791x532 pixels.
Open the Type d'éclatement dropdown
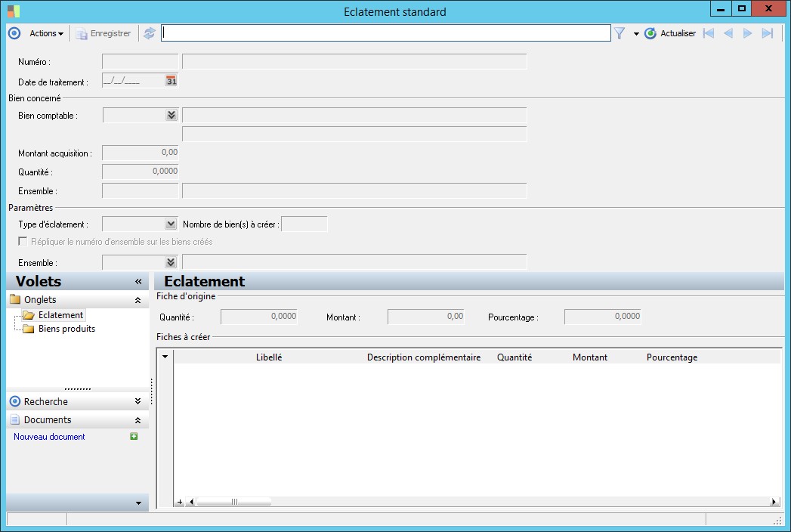point(171,224)
